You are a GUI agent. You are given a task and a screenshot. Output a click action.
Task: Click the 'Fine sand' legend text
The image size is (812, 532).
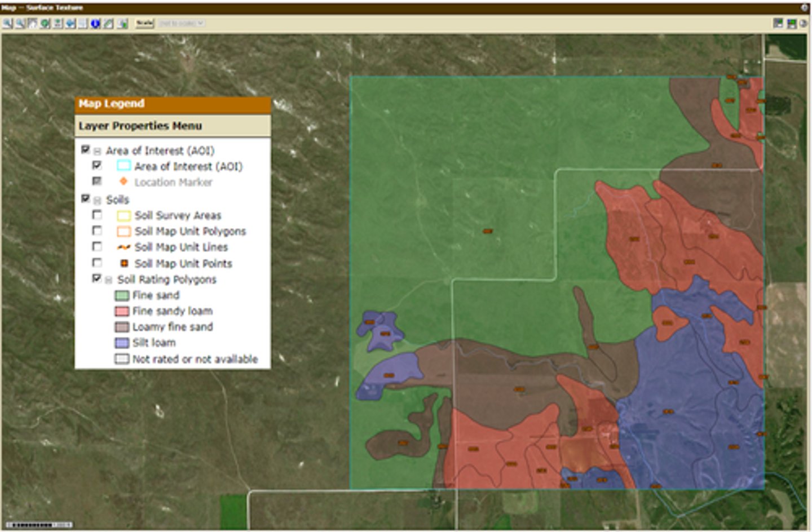click(156, 295)
